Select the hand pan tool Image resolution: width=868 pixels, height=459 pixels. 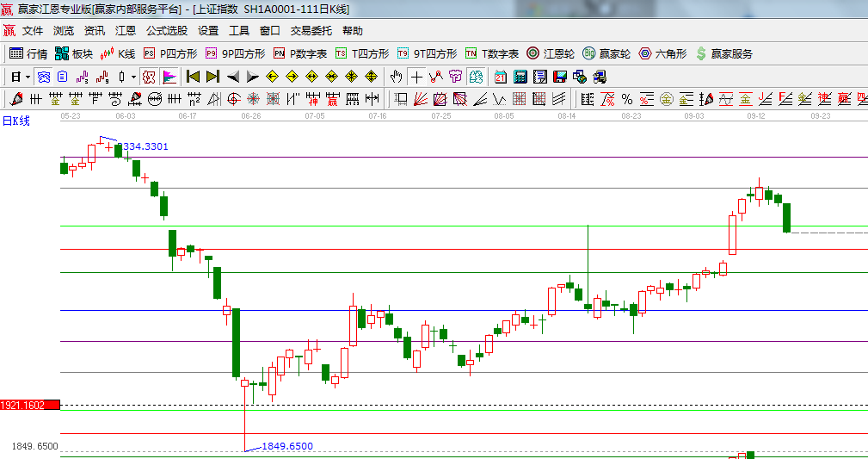click(397, 77)
